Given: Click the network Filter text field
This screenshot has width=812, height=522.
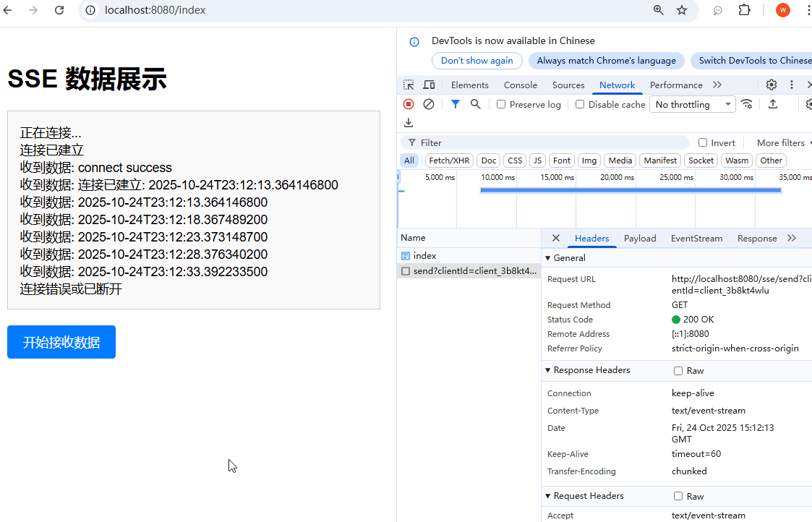Looking at the screenshot, I should click(550, 142).
